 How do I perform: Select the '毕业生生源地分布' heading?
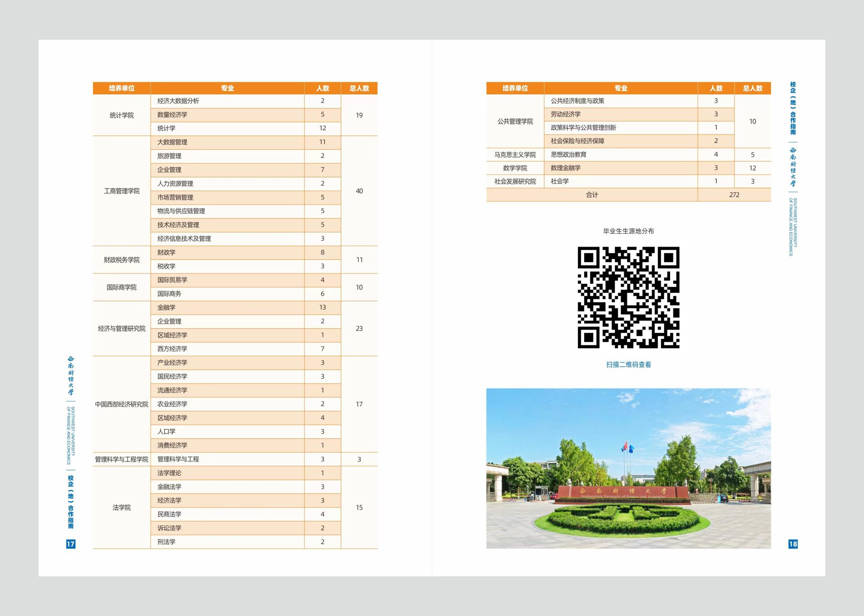coord(628,231)
